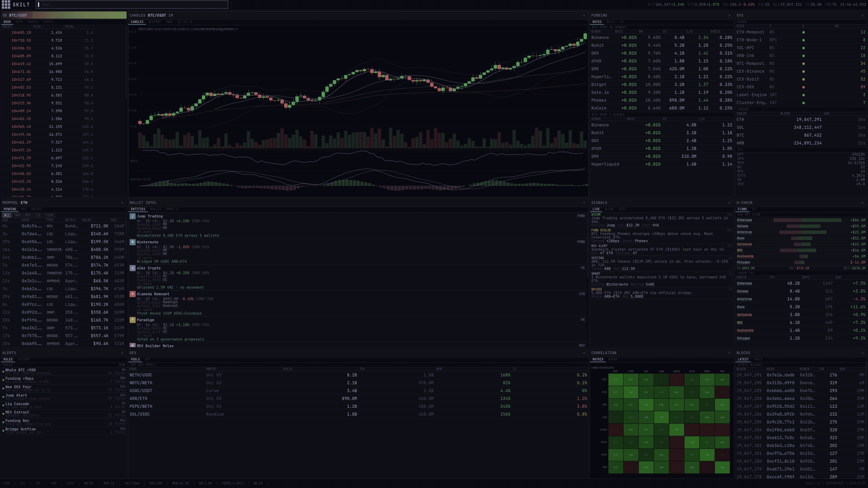Click the Paradigm entity avatar icon
Screen dimensions: 868x488
132,320
